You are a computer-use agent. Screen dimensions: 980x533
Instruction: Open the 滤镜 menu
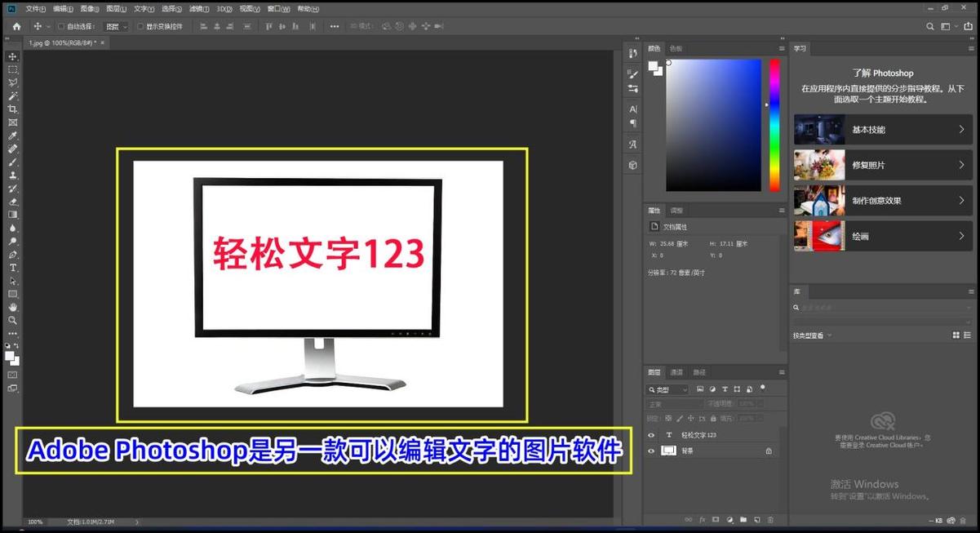(198, 9)
